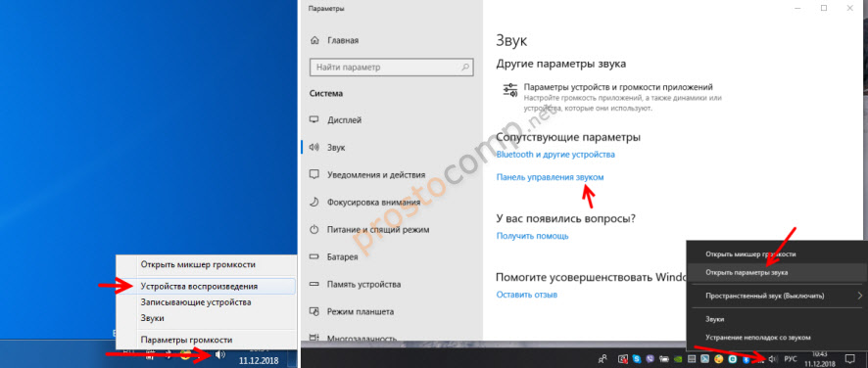Open Многозадачность settings
Viewport: 868px width, 368px height.
(392, 337)
